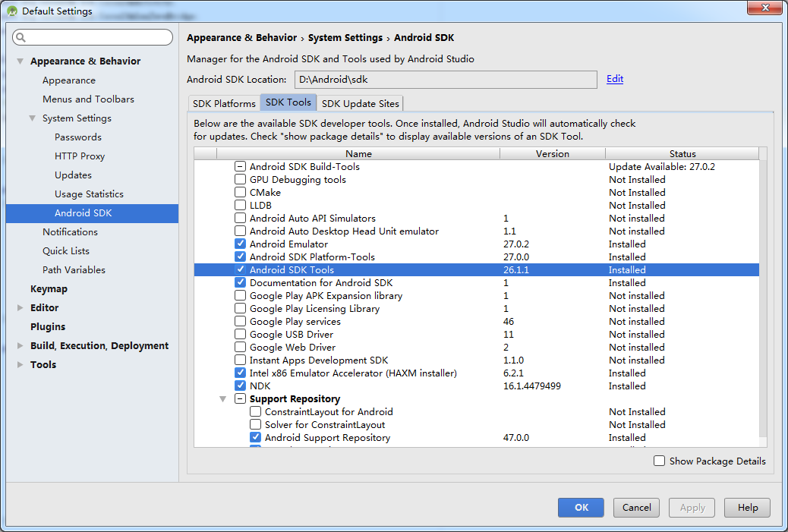Click the Cancel button

636,508
